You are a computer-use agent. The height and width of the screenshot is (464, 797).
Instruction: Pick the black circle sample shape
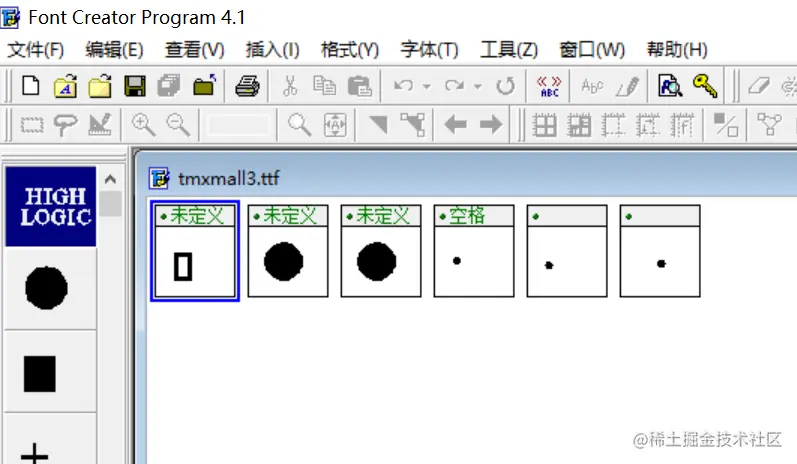pos(46,288)
